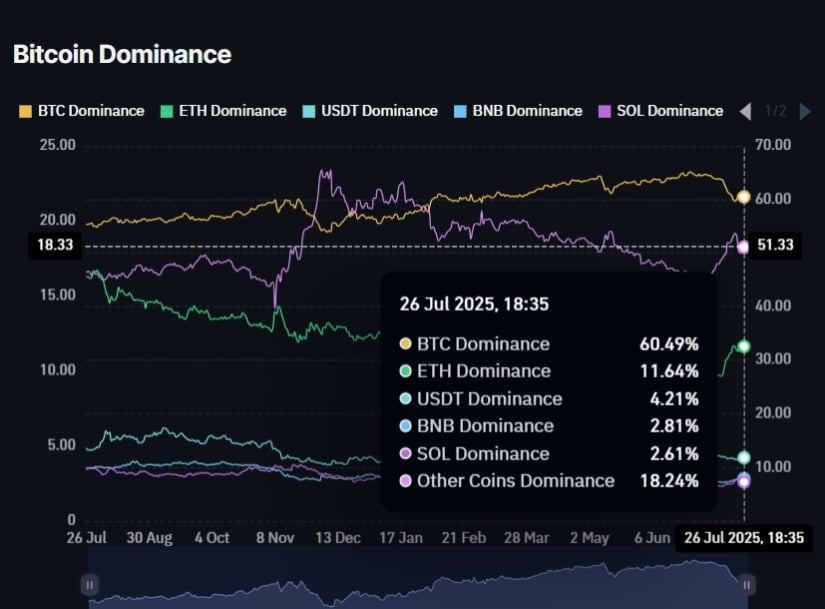Toggle the USDT Dominance legend series
825x609 pixels.
tap(370, 111)
